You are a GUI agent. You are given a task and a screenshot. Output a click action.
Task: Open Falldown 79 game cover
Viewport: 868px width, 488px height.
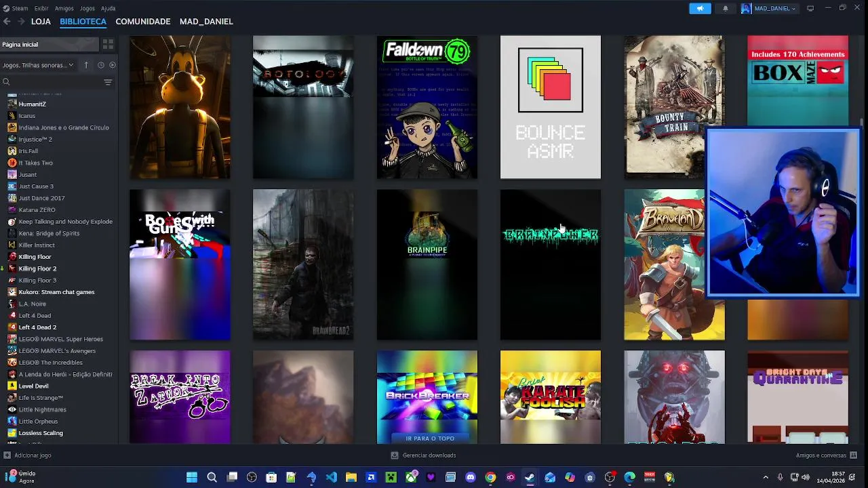point(427,107)
